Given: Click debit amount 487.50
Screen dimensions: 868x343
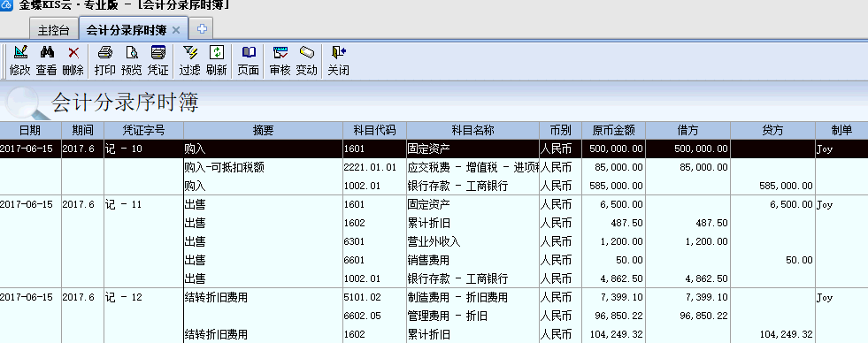Looking at the screenshot, I should 712,223.
